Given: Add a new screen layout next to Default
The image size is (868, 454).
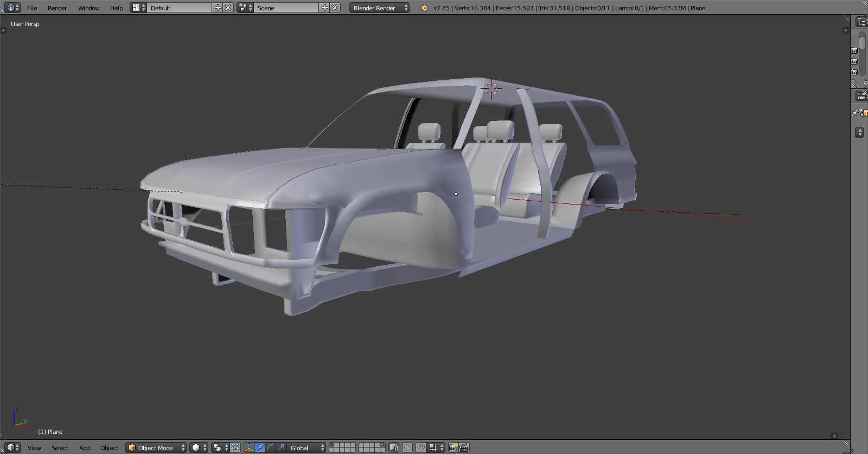Looking at the screenshot, I should point(218,8).
